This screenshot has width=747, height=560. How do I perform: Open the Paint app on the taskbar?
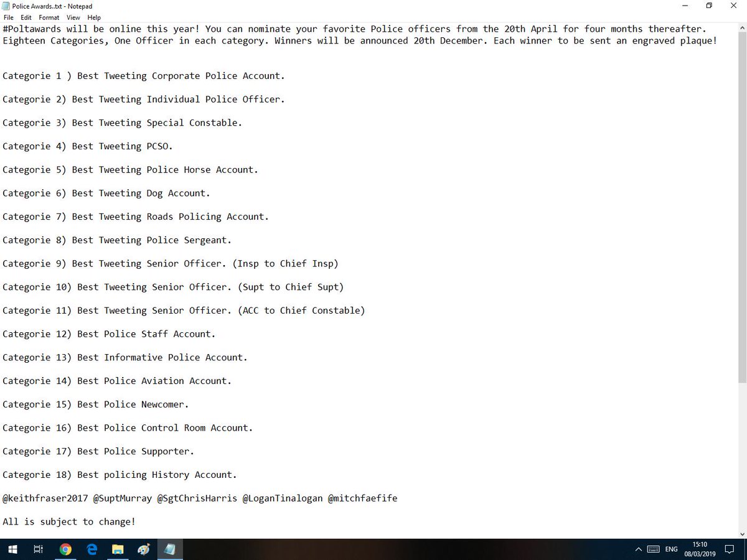(x=144, y=549)
